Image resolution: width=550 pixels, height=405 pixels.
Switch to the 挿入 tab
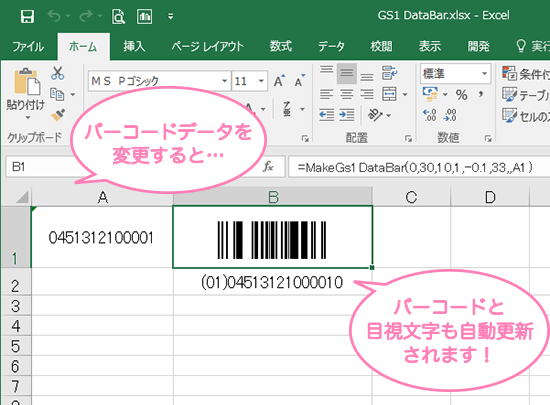coord(134,46)
